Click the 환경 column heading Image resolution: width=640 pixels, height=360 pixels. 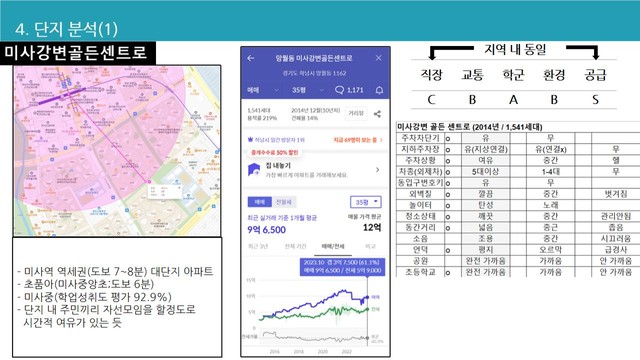pyautogui.click(x=554, y=75)
